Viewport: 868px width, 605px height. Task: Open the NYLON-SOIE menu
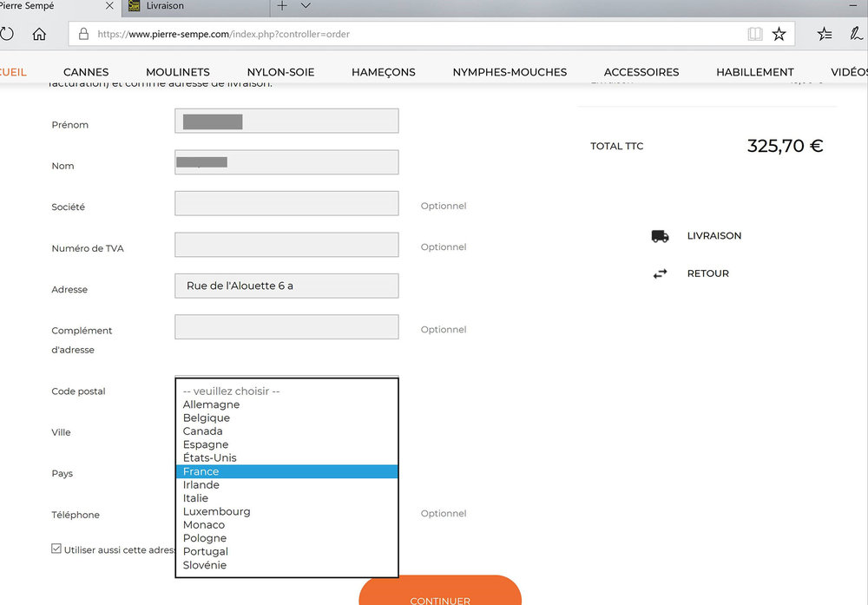[280, 72]
